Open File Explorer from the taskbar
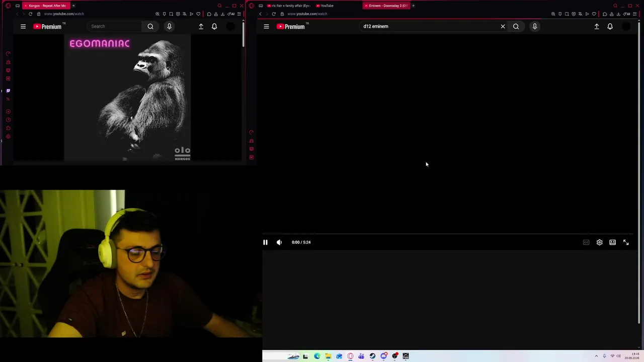 [328, 356]
